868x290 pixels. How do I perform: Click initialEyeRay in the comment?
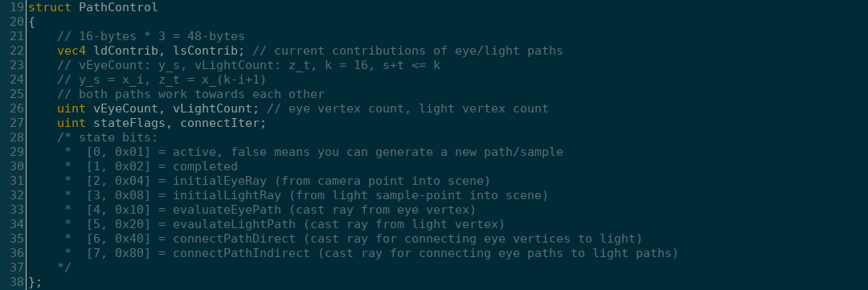point(219,181)
